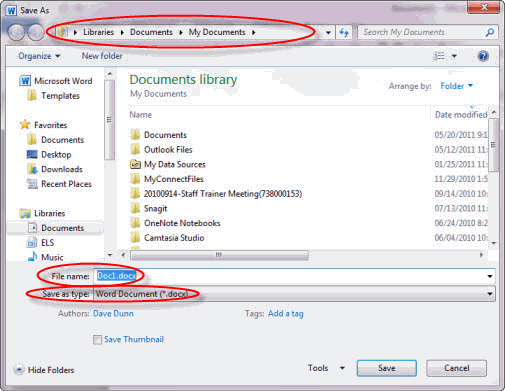The height and width of the screenshot is (391, 505).
Task: Open Arrange by Folder dropdown
Action: pyautogui.click(x=457, y=86)
